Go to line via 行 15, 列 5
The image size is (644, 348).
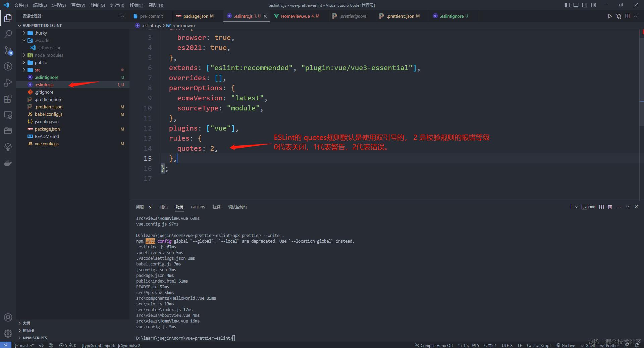click(x=469, y=345)
